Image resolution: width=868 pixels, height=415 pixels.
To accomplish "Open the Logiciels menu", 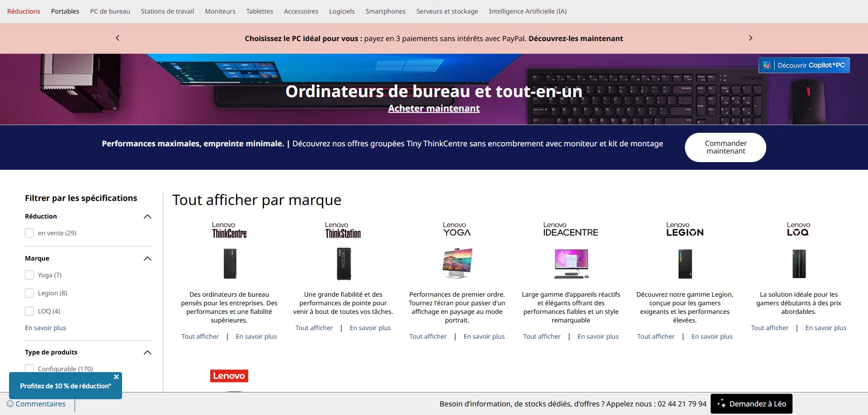I will (x=342, y=11).
